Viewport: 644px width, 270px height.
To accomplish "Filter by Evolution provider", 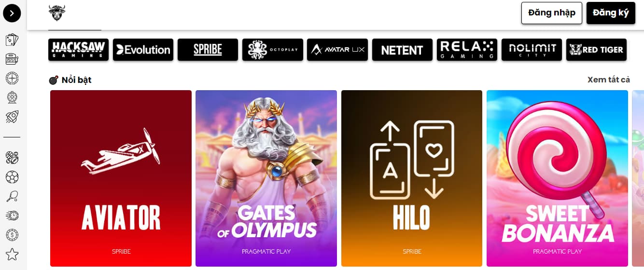I will coord(143,50).
